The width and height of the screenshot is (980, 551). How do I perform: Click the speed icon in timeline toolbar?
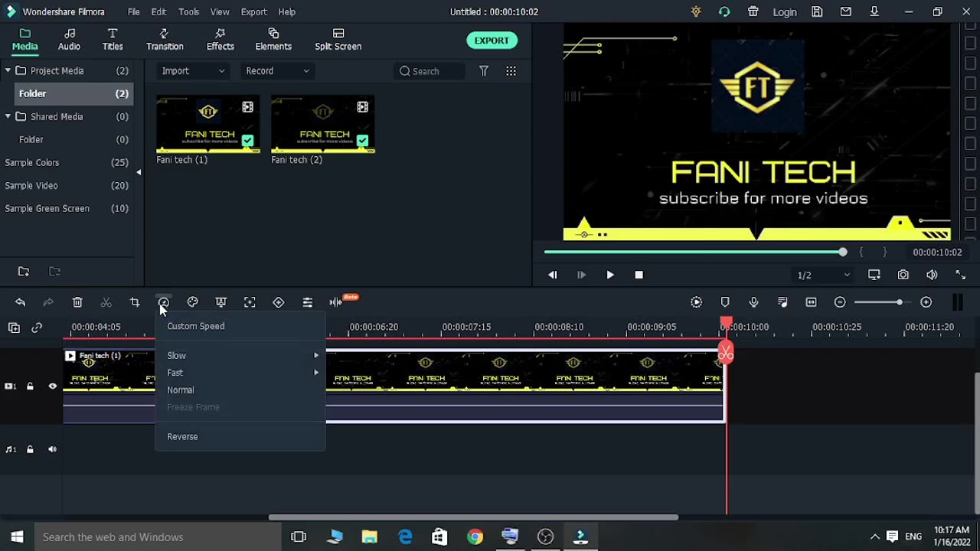tap(164, 302)
